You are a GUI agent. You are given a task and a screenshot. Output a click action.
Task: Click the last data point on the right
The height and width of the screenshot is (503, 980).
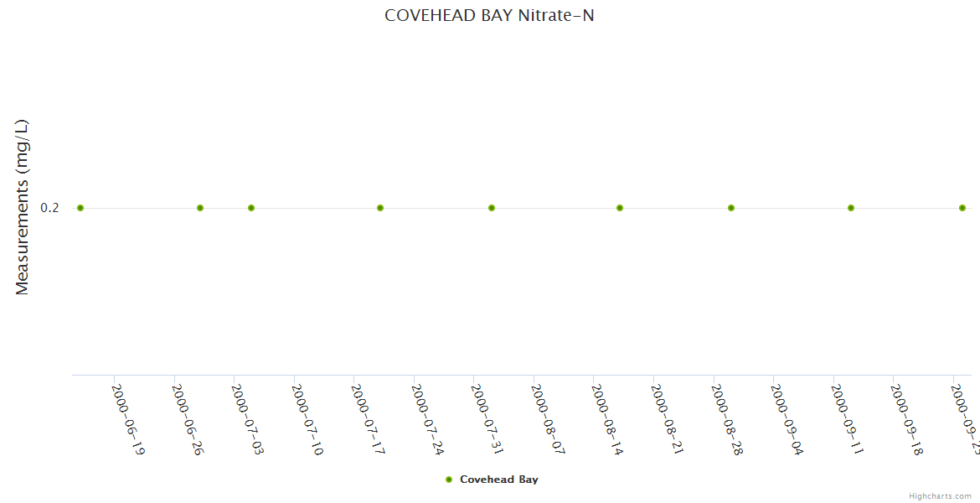(x=962, y=208)
